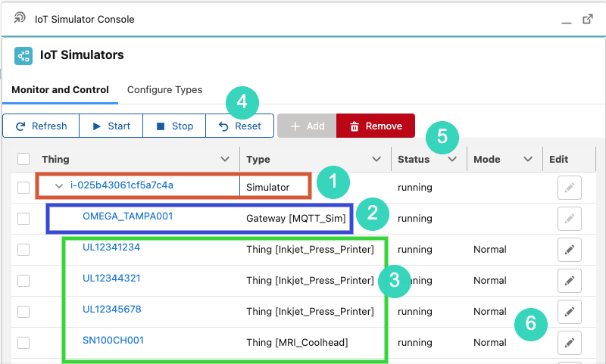The image size is (606, 364).
Task: Click pencil edit icon for Simulator row
Action: coord(570,188)
